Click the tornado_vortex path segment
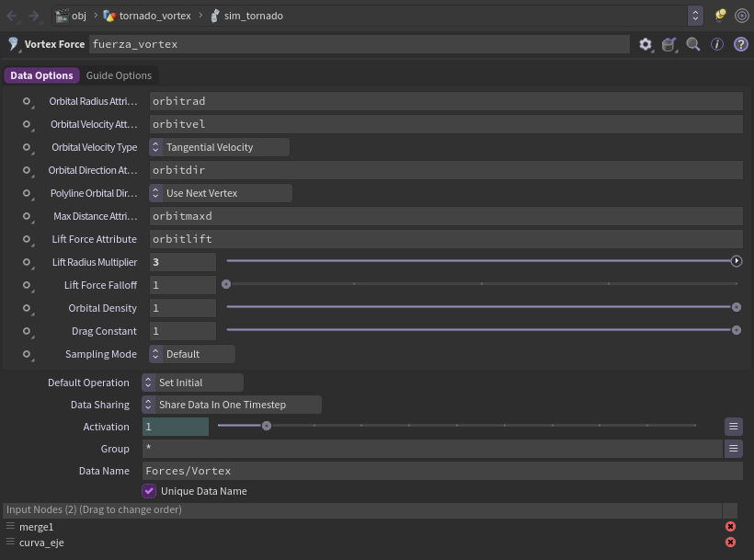Viewport: 754px width, 560px height. [x=147, y=16]
